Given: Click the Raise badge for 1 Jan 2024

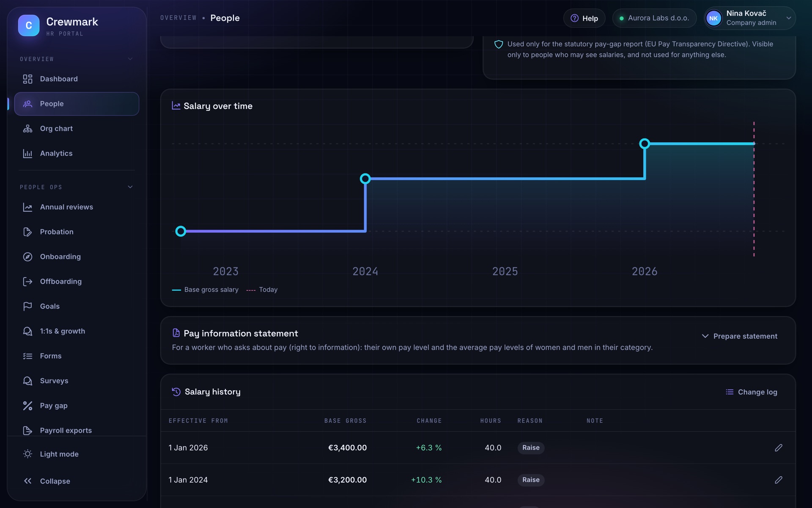Looking at the screenshot, I should (531, 480).
